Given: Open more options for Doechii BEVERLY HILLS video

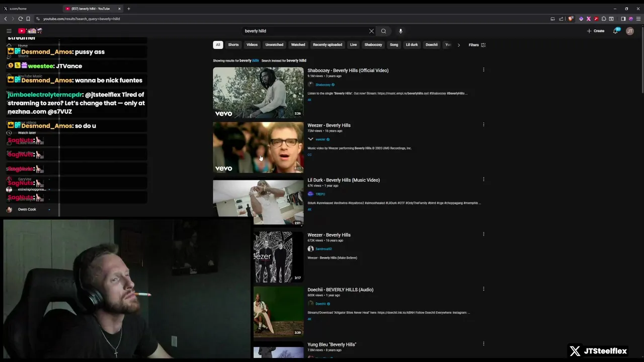Looking at the screenshot, I should [x=484, y=289].
